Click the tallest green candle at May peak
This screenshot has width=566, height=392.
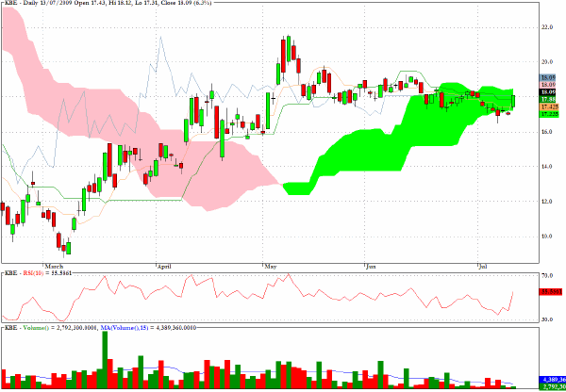point(289,49)
